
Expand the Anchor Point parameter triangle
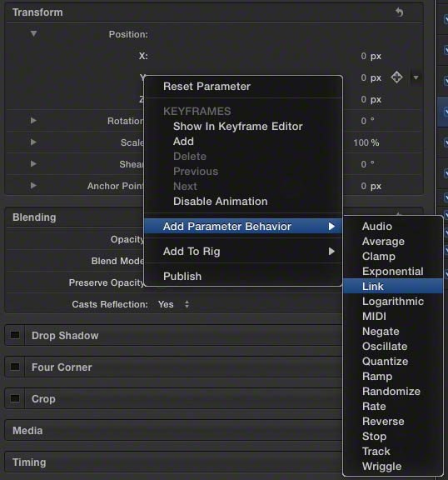click(x=33, y=186)
